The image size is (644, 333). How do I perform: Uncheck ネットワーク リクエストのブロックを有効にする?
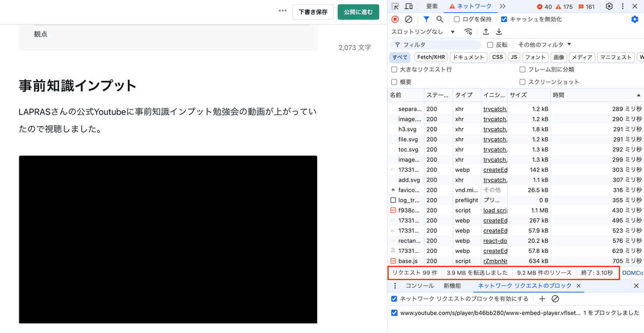tap(394, 299)
